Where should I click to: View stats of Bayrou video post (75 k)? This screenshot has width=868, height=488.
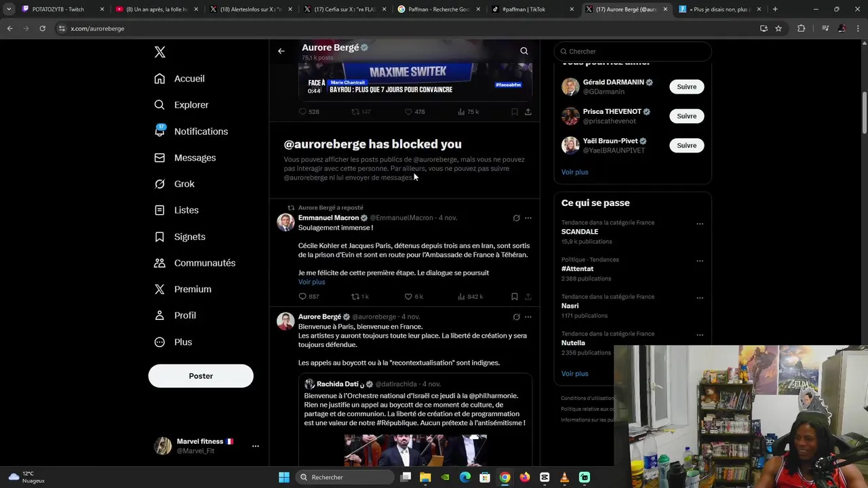[468, 112]
